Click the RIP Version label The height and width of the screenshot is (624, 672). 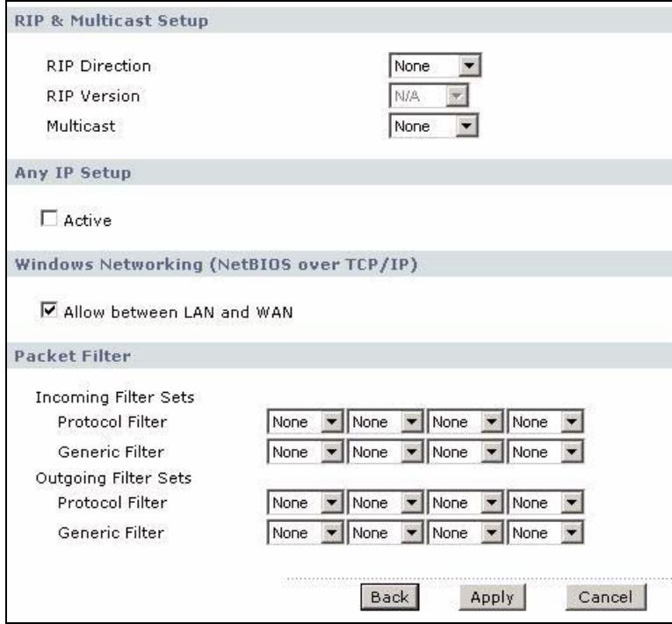[x=93, y=96]
